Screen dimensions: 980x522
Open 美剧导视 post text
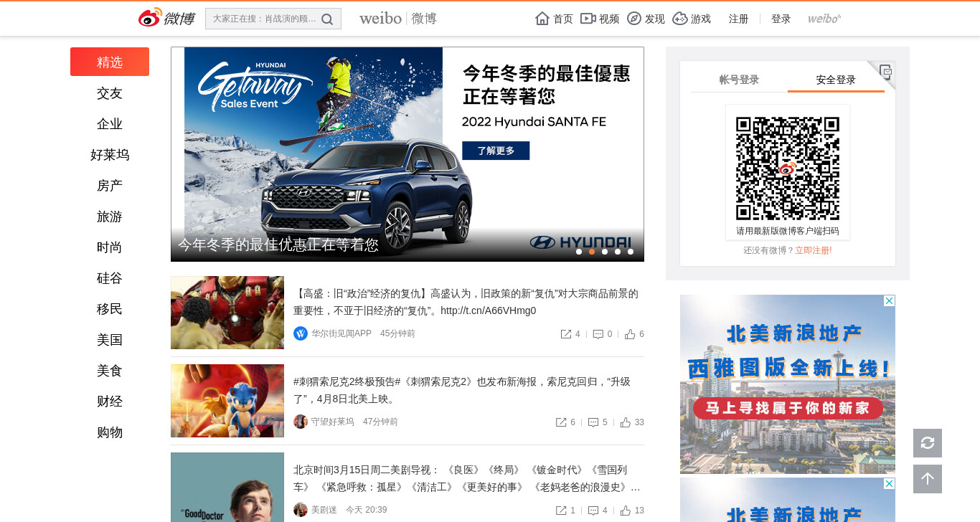click(x=467, y=478)
